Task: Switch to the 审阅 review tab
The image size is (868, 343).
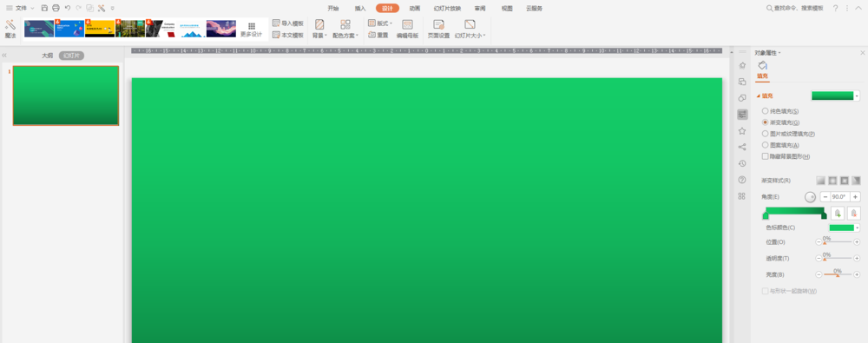Action: 480,9
